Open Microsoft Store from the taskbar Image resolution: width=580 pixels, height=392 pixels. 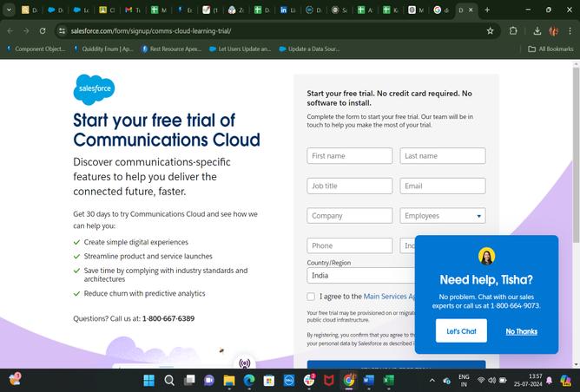269,380
